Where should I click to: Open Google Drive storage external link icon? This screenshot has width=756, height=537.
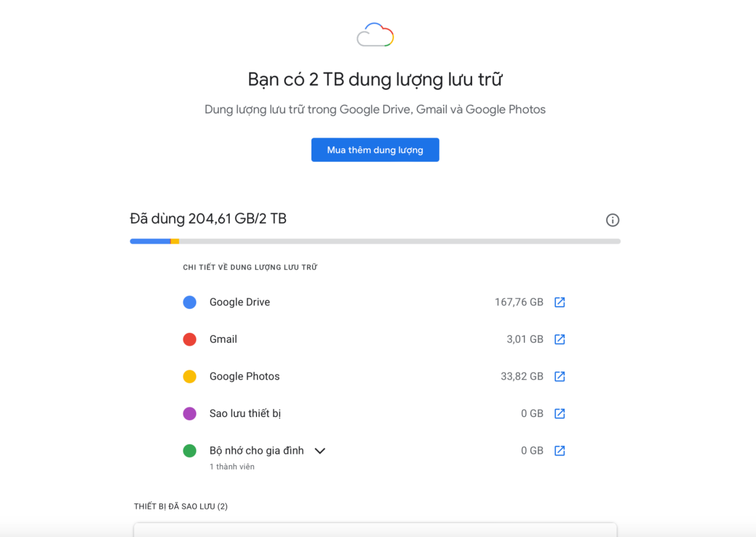[x=559, y=302]
